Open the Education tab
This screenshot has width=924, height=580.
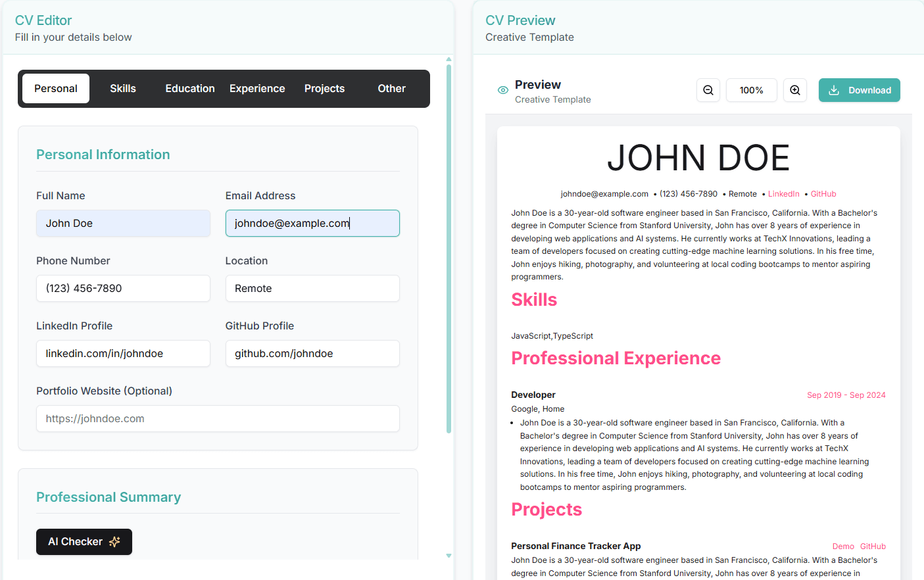[x=190, y=89]
